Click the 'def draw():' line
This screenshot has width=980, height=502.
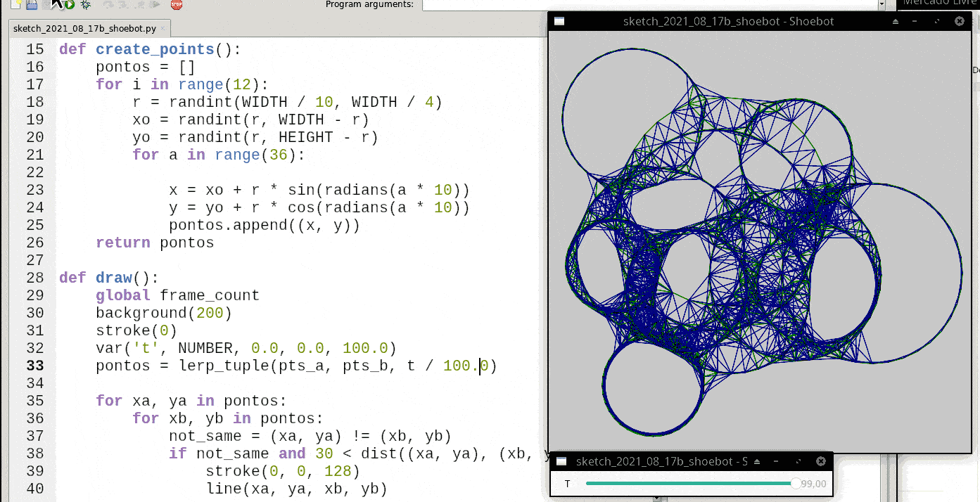pyautogui.click(x=109, y=278)
